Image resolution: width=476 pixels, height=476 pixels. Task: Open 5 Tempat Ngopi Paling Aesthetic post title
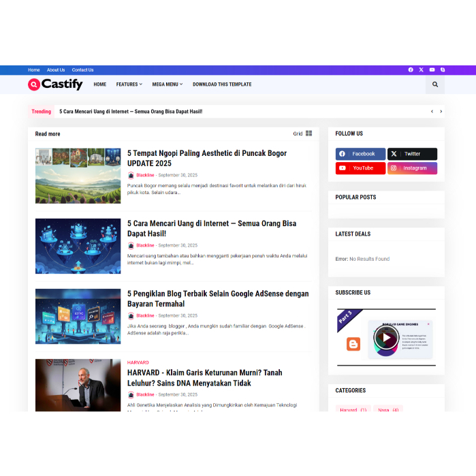(x=207, y=158)
